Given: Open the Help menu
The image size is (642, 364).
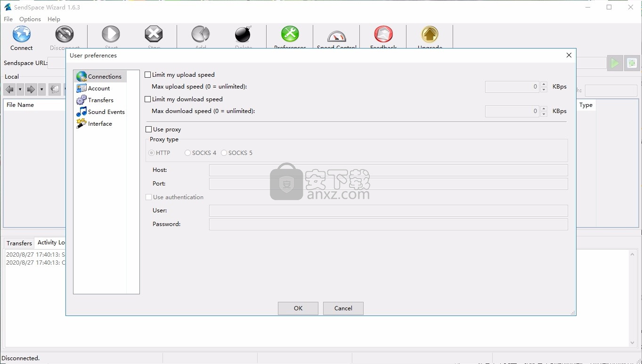Looking at the screenshot, I should [54, 19].
